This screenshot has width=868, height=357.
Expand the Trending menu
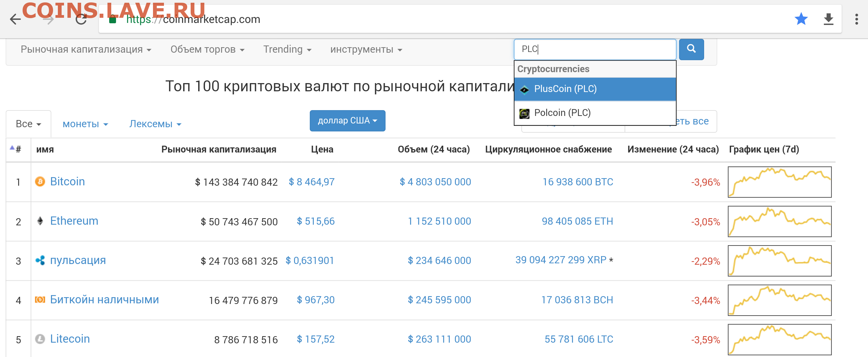click(x=287, y=50)
